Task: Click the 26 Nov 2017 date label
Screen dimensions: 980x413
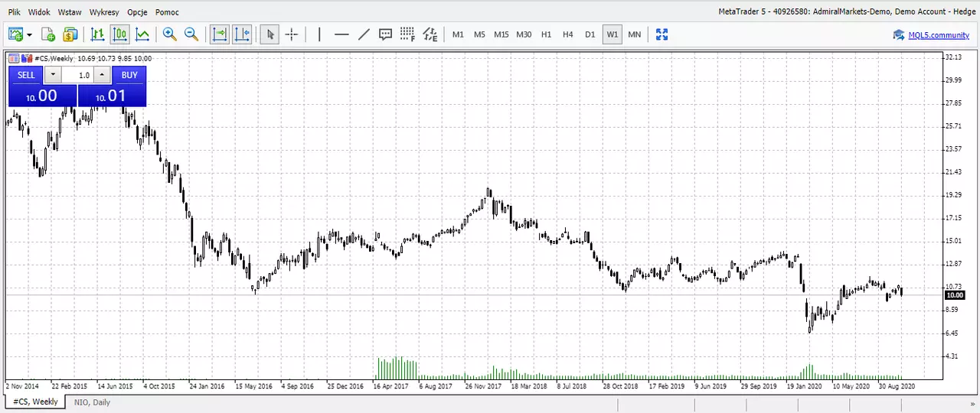Action: 482,386
